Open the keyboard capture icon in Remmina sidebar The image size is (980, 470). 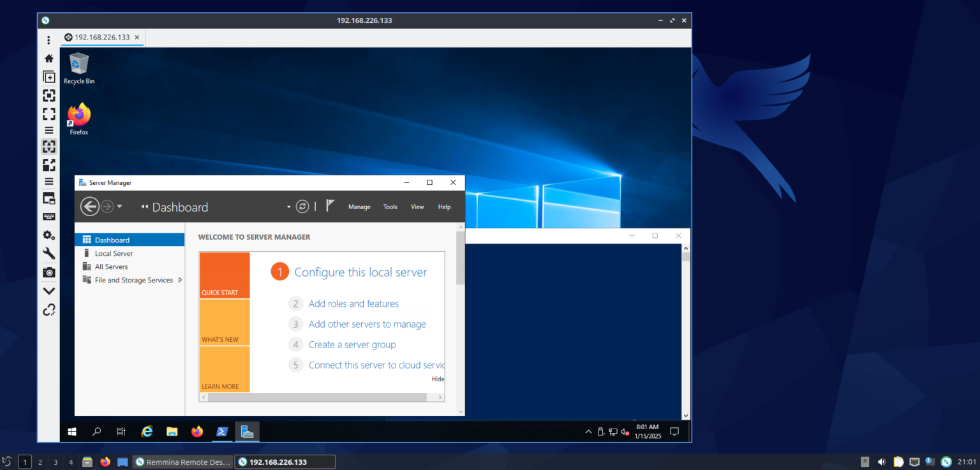(49, 216)
